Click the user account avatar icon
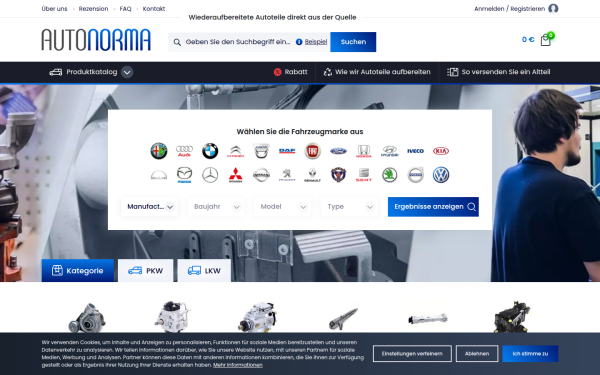This screenshot has height=375, width=600. (x=553, y=8)
